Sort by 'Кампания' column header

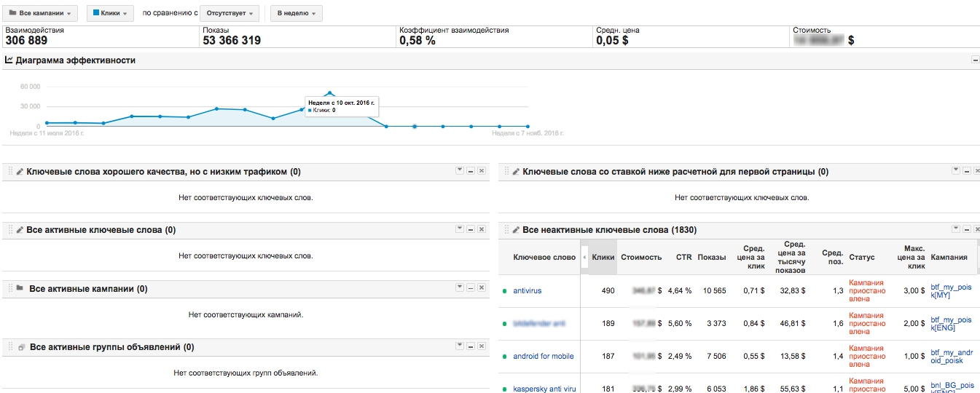[949, 257]
